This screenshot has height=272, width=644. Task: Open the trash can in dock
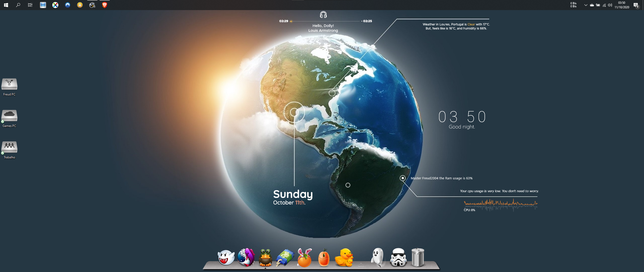418,257
